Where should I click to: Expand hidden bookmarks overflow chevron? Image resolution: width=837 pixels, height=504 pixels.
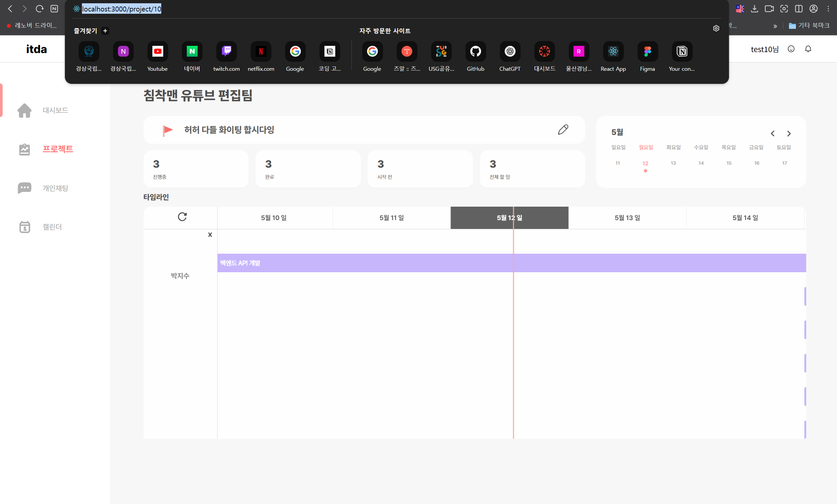[x=775, y=26]
